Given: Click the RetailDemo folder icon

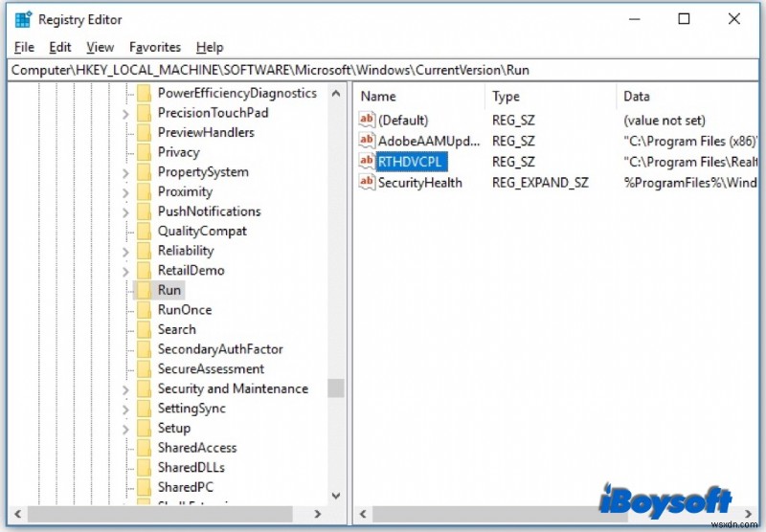Looking at the screenshot, I should pyautogui.click(x=145, y=271).
